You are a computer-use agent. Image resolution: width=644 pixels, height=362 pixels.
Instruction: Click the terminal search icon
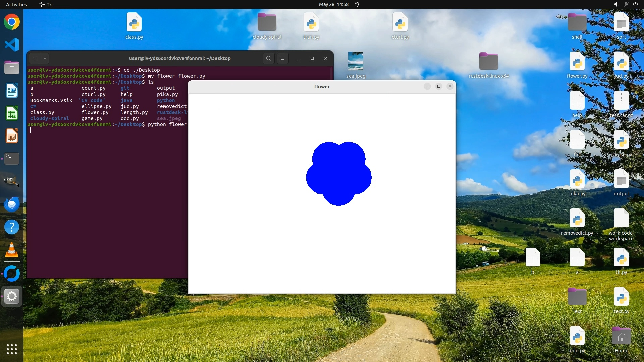[x=268, y=58]
